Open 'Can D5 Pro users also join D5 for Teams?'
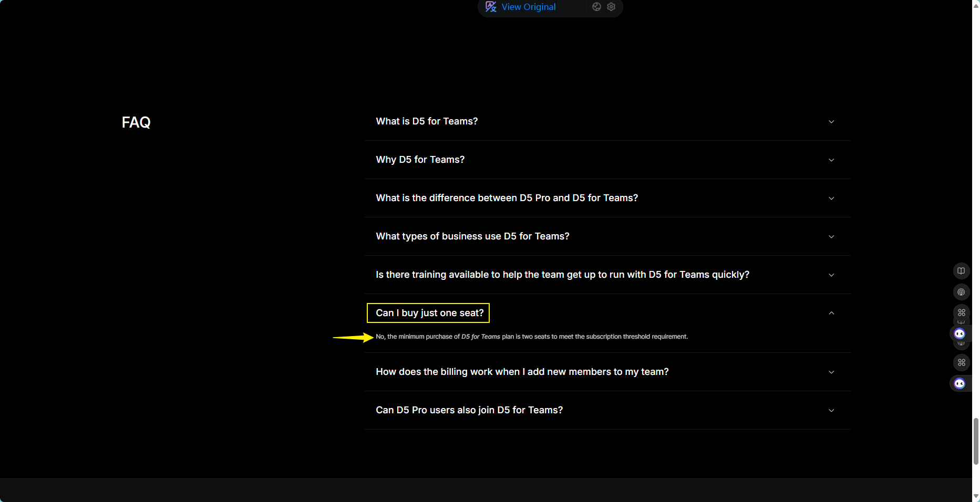The image size is (980, 502). coord(469,410)
